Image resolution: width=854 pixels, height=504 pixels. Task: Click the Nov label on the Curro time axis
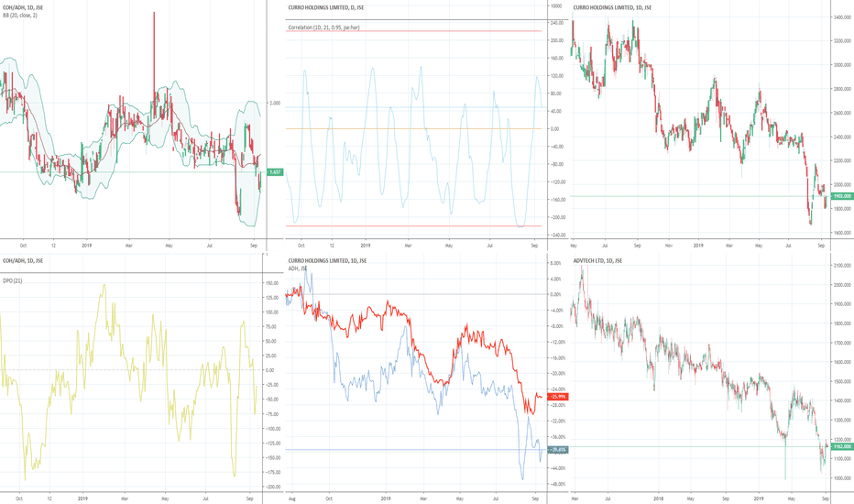(668, 246)
